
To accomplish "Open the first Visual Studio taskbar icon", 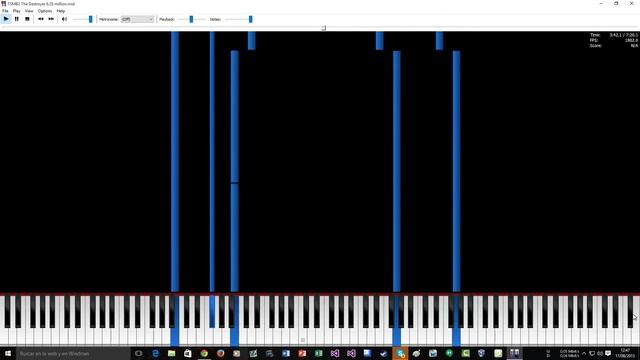I will [335, 353].
